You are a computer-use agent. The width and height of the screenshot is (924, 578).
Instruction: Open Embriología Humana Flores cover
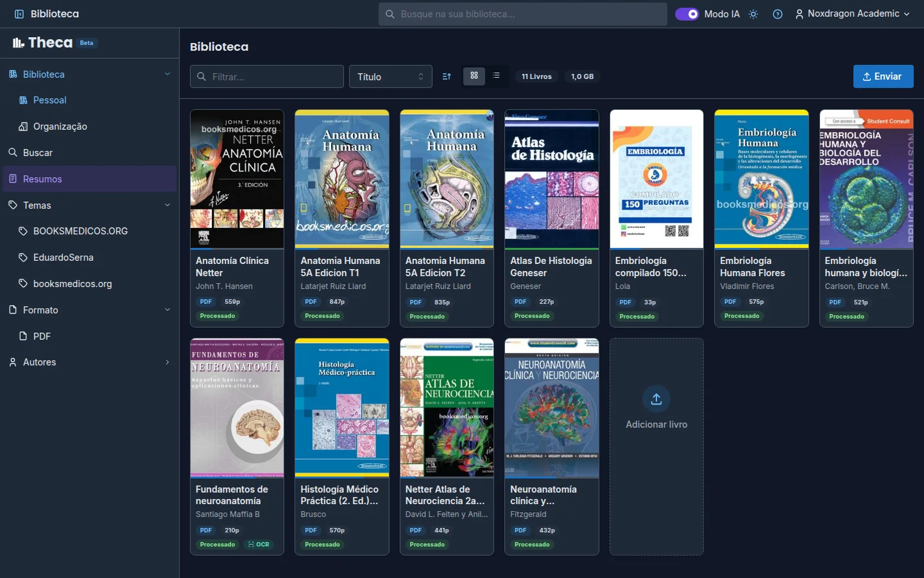[762, 179]
